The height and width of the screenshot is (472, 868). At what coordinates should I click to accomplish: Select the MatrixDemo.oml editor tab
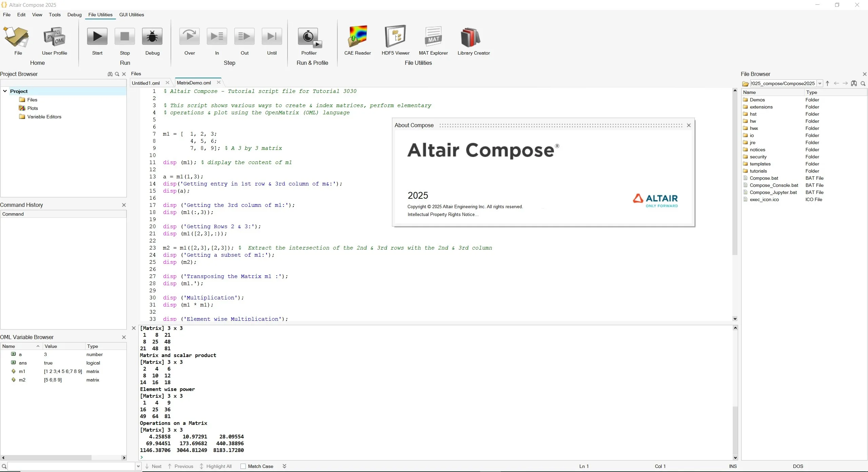pos(194,83)
